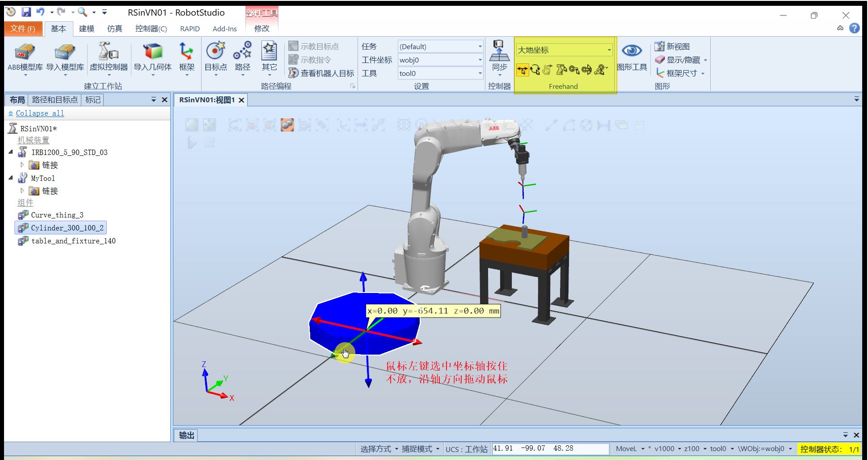Expand 链接 under IRB1200_5_90_STD_03

(x=22, y=165)
